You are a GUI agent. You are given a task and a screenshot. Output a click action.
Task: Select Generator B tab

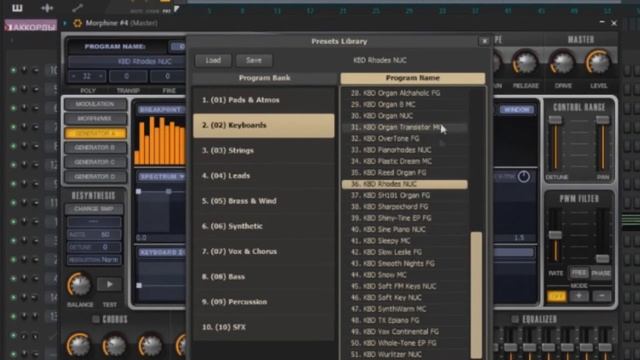[x=95, y=148]
